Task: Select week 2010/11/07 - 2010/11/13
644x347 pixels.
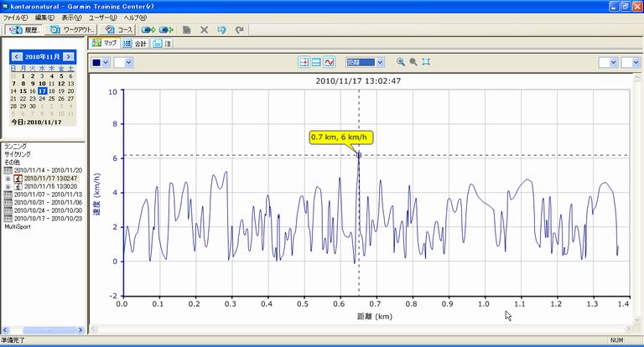Action: (x=48, y=194)
